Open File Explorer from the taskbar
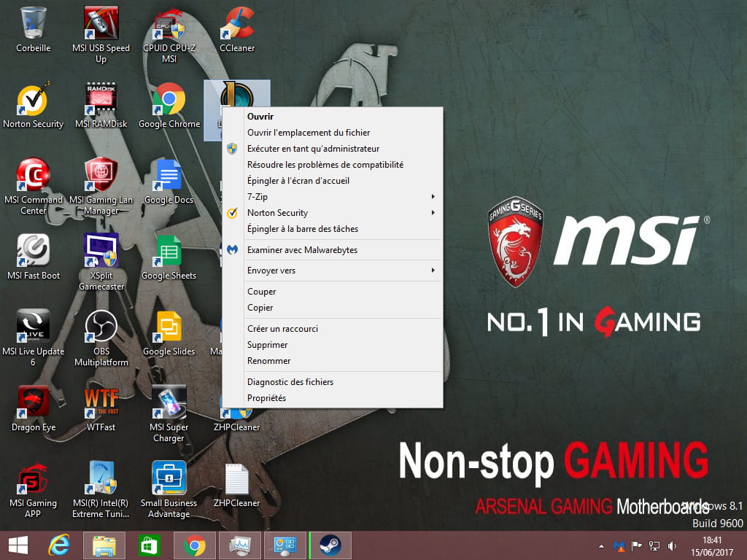 (104, 545)
